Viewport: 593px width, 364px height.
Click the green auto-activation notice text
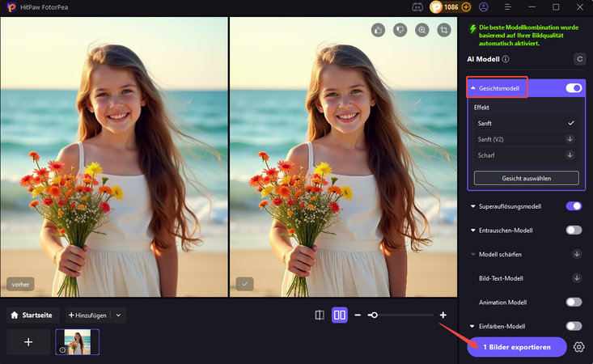pos(528,35)
